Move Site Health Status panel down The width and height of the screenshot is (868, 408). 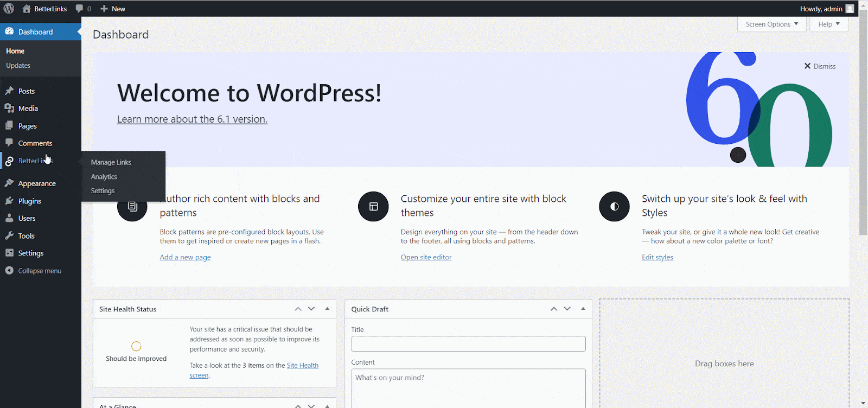point(311,309)
